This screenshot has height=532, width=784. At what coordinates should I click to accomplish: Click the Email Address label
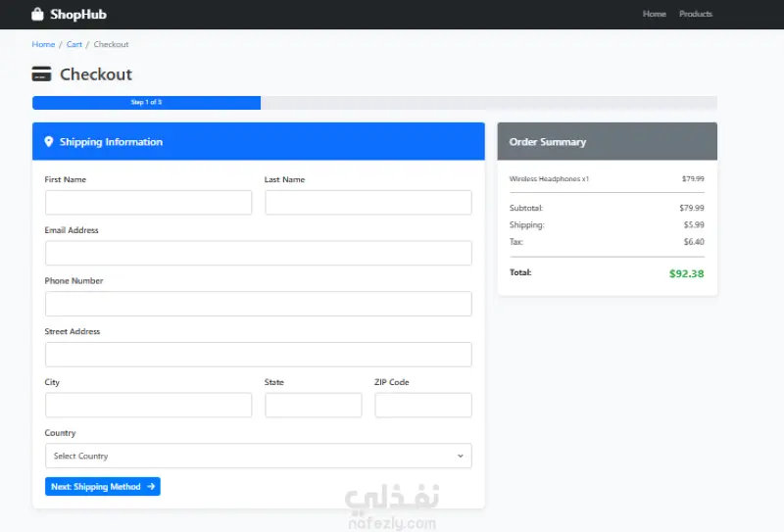pos(72,230)
